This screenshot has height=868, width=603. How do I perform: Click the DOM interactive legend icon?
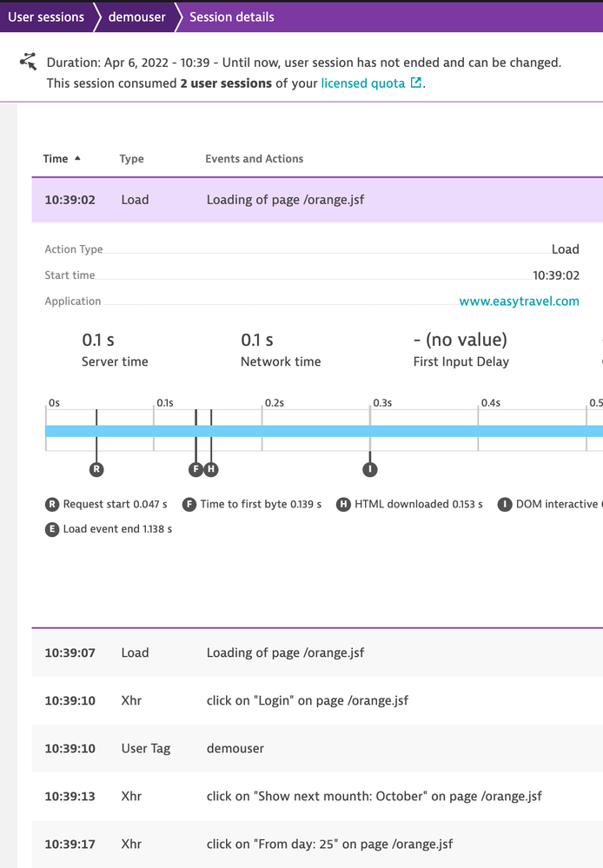(x=505, y=504)
